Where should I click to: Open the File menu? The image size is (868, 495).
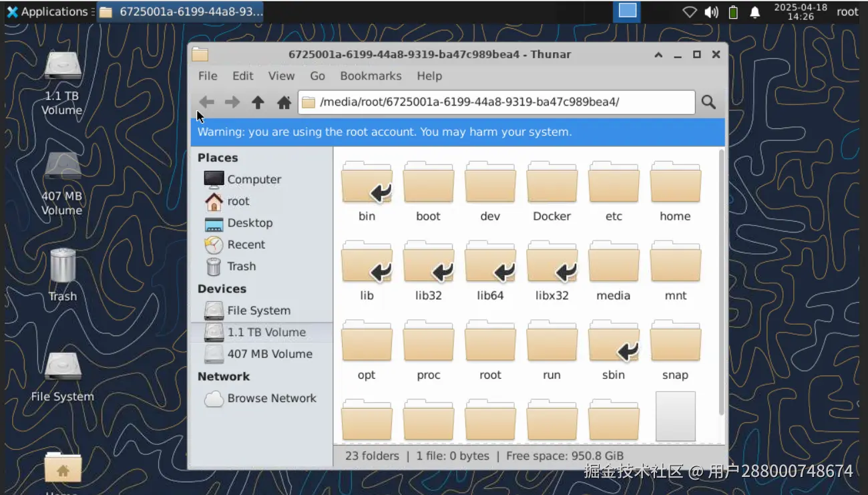208,75
